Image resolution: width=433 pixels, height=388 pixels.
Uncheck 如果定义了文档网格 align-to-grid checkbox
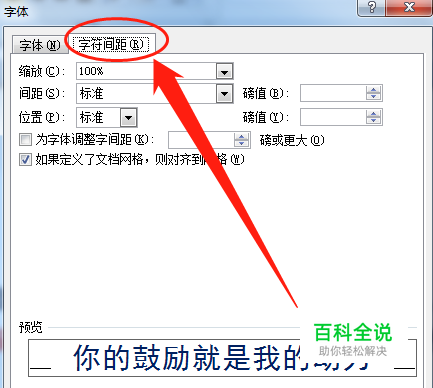click(x=25, y=160)
